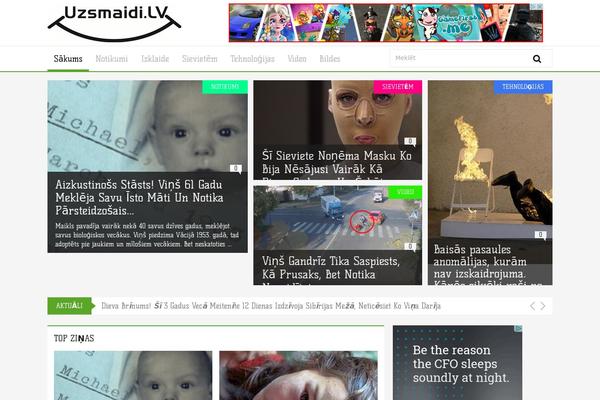Open the Sākums tab

tap(68, 59)
